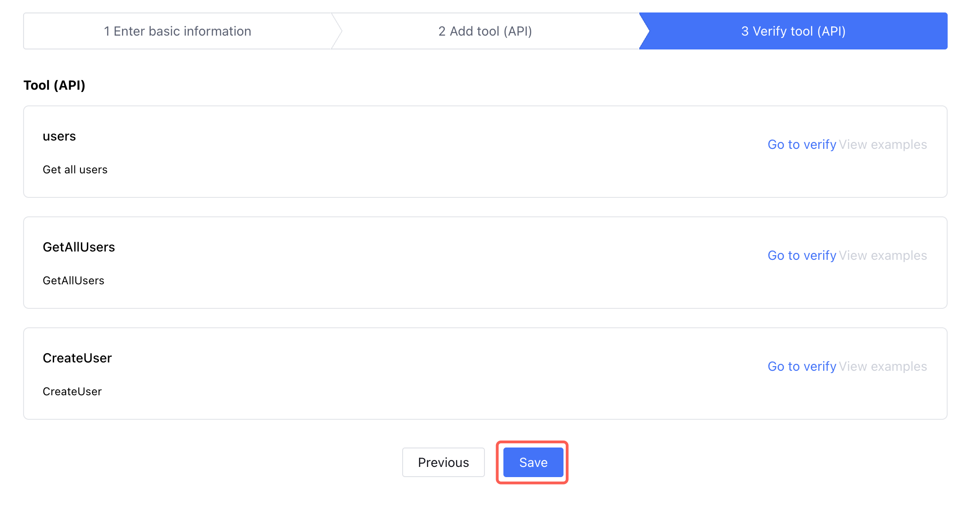
Task: Save the tool configuration
Action: 533,462
